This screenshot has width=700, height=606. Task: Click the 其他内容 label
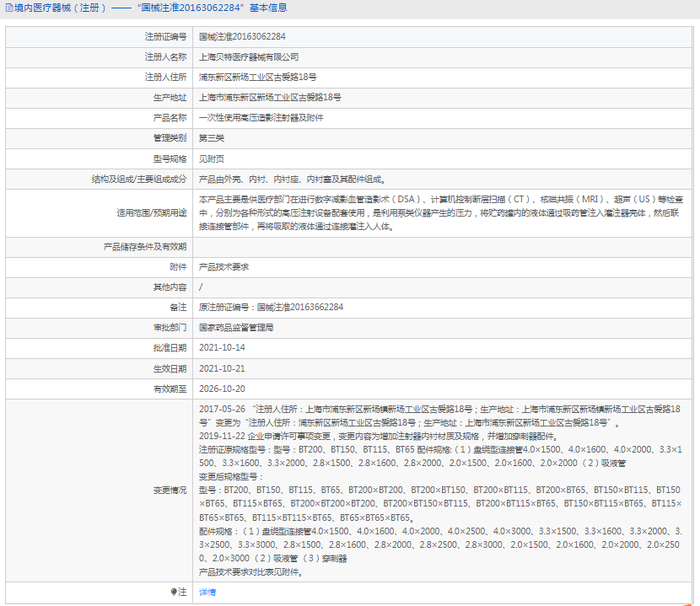(170, 287)
